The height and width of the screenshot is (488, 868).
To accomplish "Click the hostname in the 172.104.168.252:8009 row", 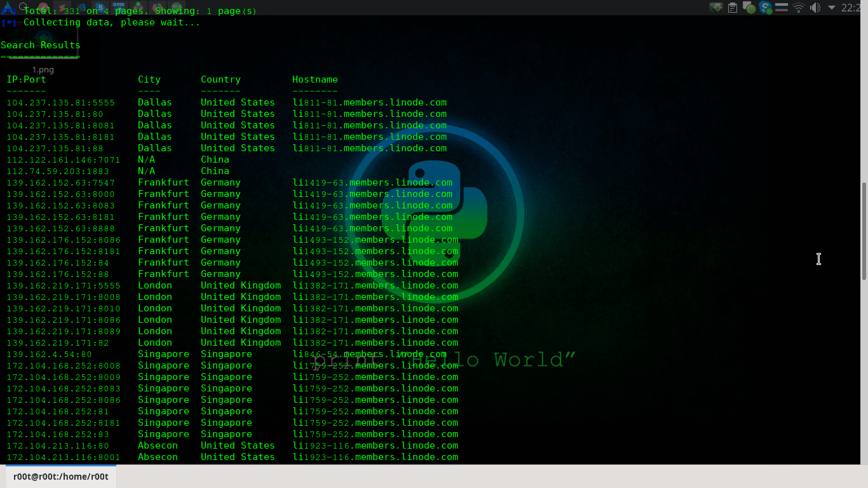I will [x=376, y=377].
